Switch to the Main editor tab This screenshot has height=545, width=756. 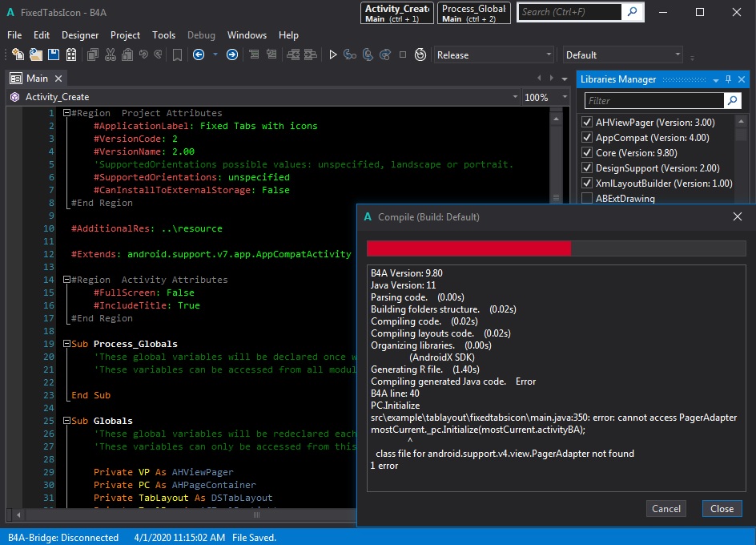[x=36, y=79]
